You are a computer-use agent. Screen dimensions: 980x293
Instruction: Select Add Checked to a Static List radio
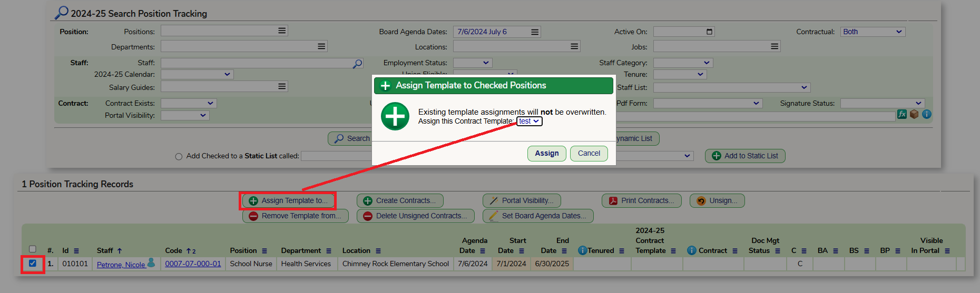(x=179, y=156)
